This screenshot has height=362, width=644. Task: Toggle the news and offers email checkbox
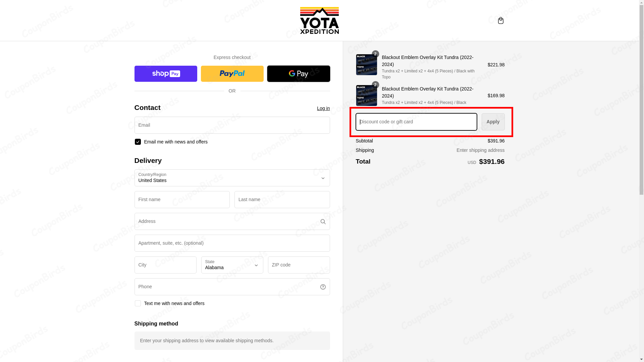pyautogui.click(x=138, y=141)
